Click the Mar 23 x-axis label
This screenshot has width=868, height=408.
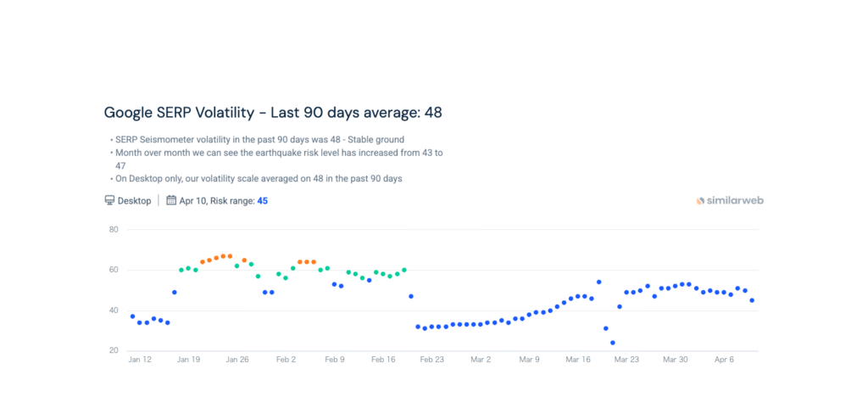[626, 360]
